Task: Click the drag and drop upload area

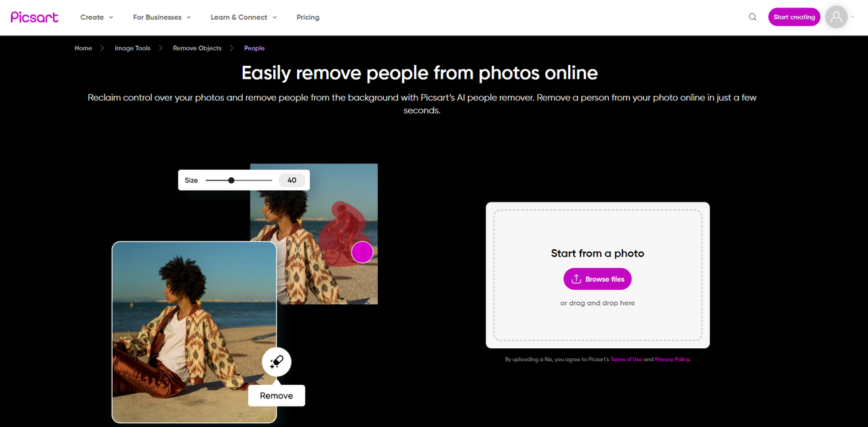Action: click(x=597, y=275)
